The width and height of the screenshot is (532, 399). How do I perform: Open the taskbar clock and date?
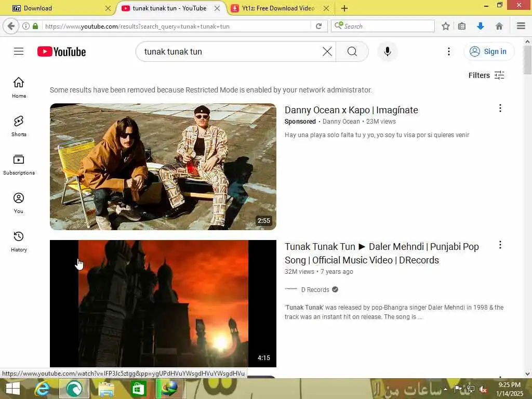coord(510,389)
